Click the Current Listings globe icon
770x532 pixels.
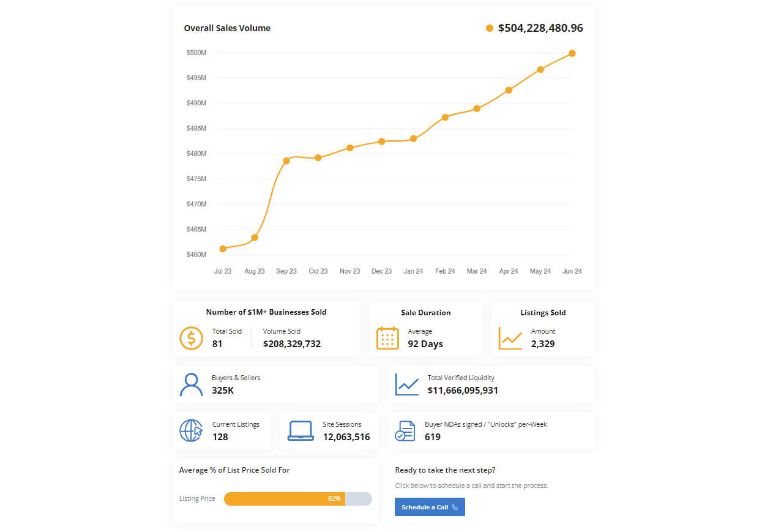tap(191, 430)
